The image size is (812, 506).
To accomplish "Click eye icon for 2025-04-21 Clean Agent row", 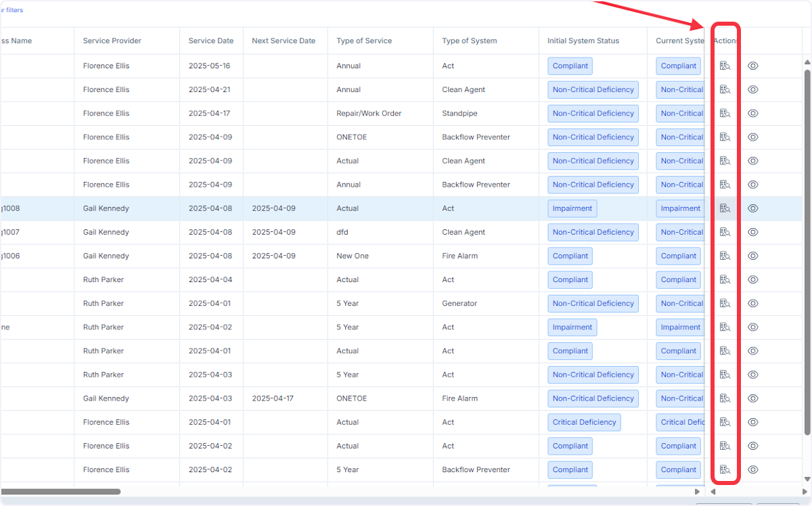I will (753, 89).
